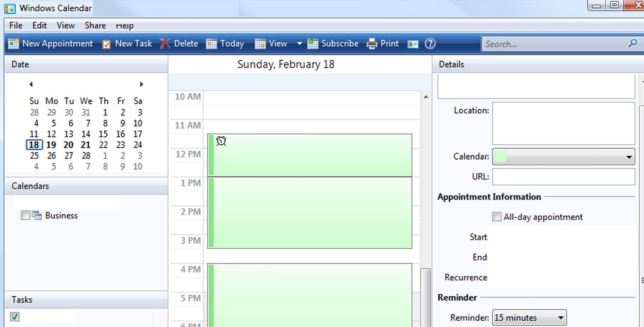This screenshot has width=644, height=327.
Task: Select February 19 in mini calendar
Action: tap(51, 145)
